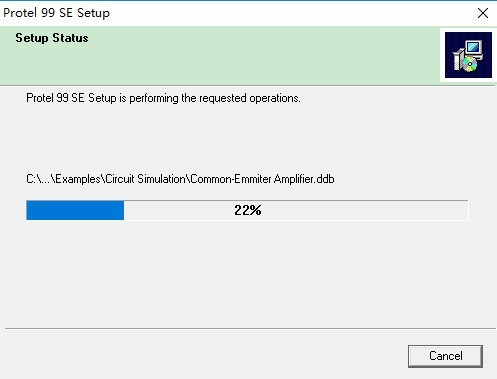Click the blue filled part of the progress bar
Image resolution: width=497 pixels, height=379 pixels.
pos(75,210)
